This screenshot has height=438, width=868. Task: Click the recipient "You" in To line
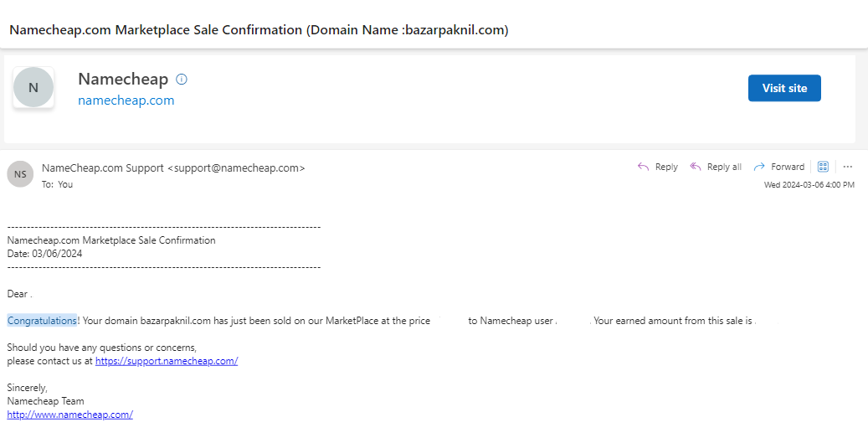65,184
